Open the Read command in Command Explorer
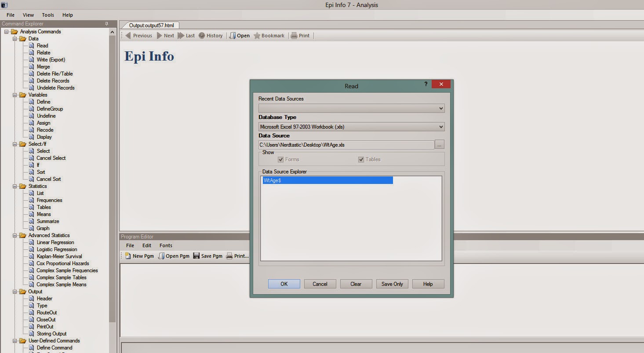644x353 pixels. (42, 46)
